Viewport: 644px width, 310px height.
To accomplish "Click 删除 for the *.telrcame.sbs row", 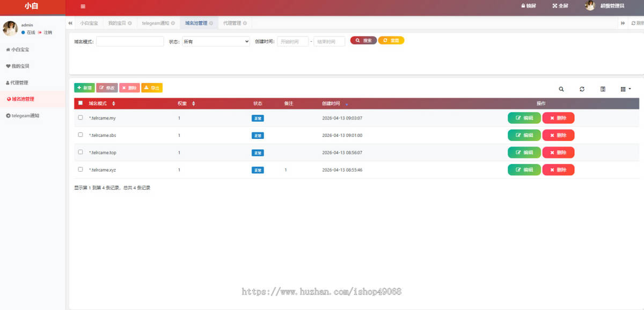I will (x=558, y=135).
